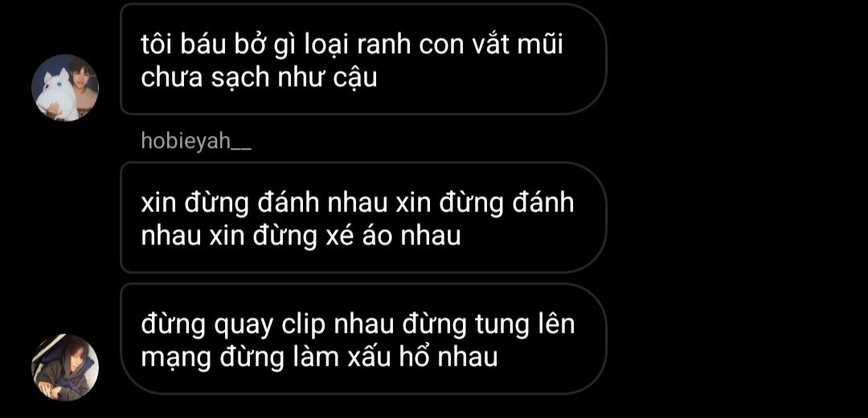
Task: Open the hobieyah__ username profile
Action: coord(196,141)
